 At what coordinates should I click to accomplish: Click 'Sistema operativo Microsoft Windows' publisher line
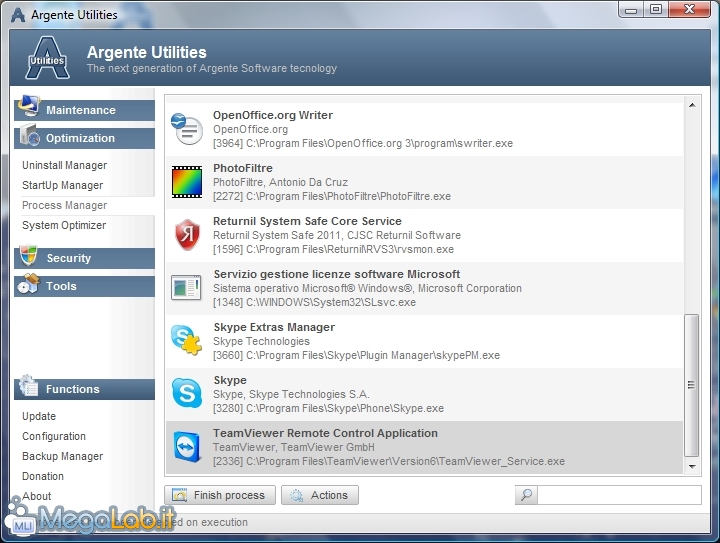(x=367, y=288)
